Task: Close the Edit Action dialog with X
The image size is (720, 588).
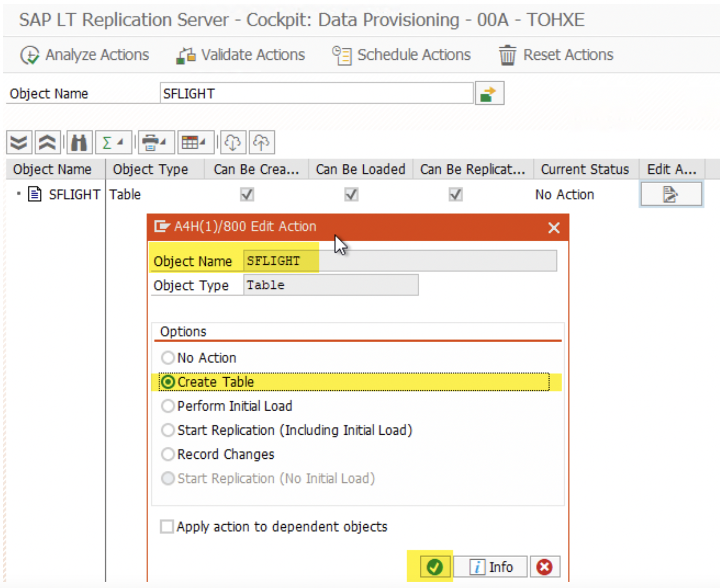Action: point(554,227)
